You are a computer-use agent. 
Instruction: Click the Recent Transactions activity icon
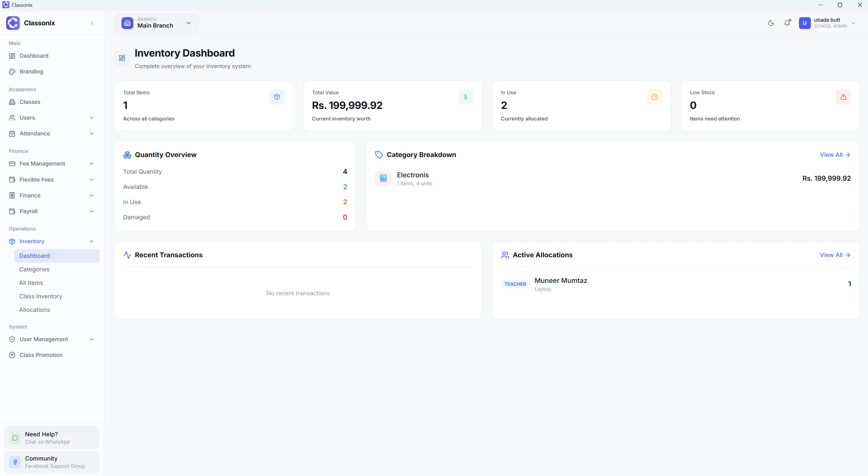coord(127,255)
